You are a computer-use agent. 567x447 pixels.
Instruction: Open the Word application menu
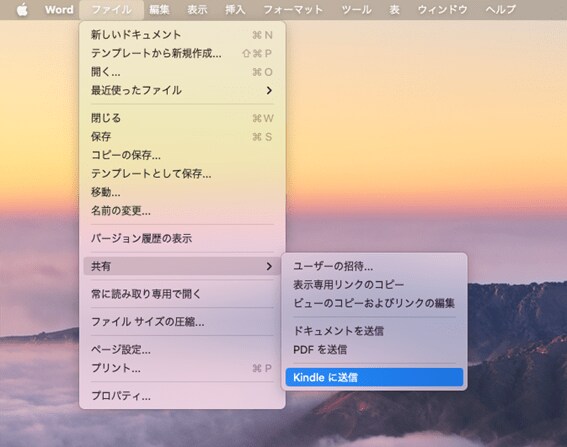59,10
